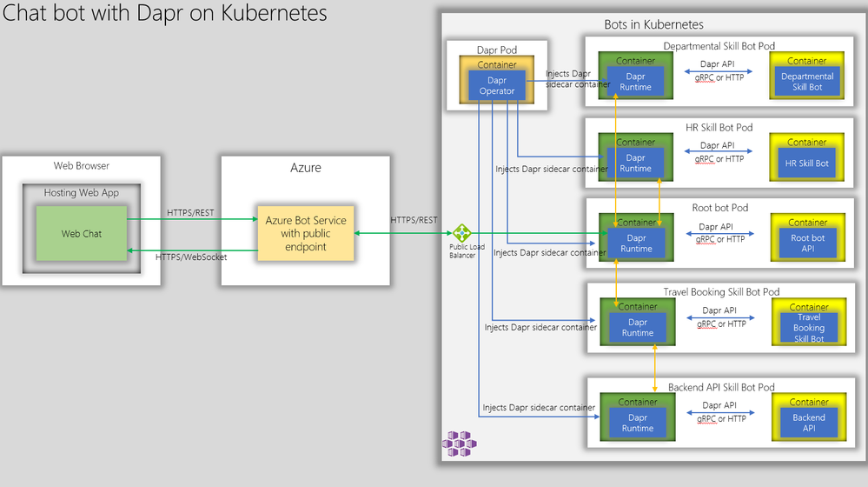
Task: Click gRPC or HTTP text in Departmental pod
Action: pos(719,77)
